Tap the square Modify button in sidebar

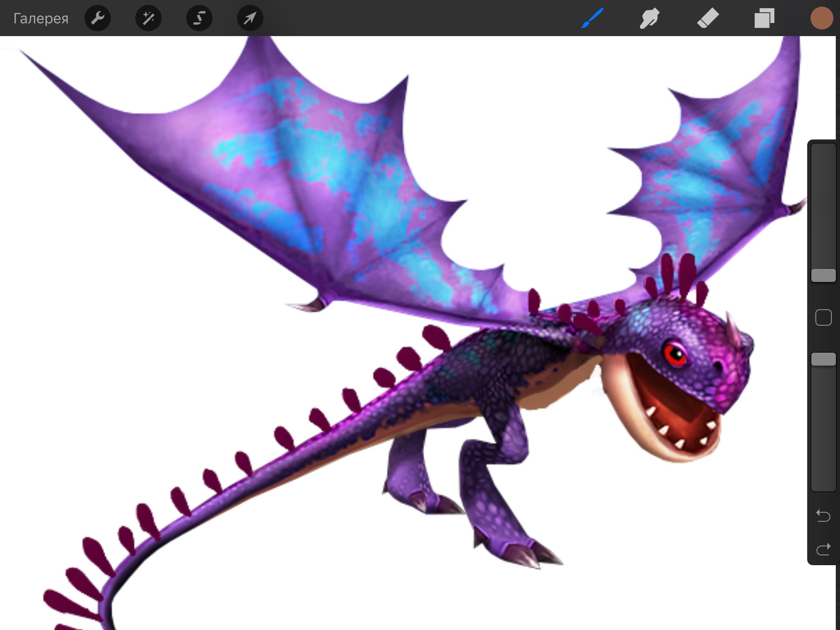pyautogui.click(x=824, y=317)
